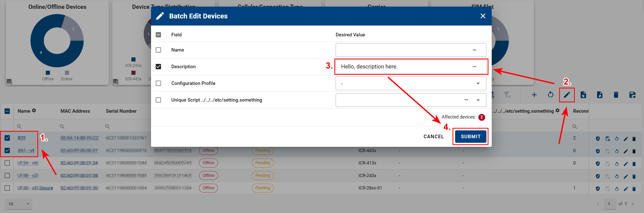Open the Configuration Profile dropdown
This screenshot has width=644, height=213.
(x=478, y=83)
